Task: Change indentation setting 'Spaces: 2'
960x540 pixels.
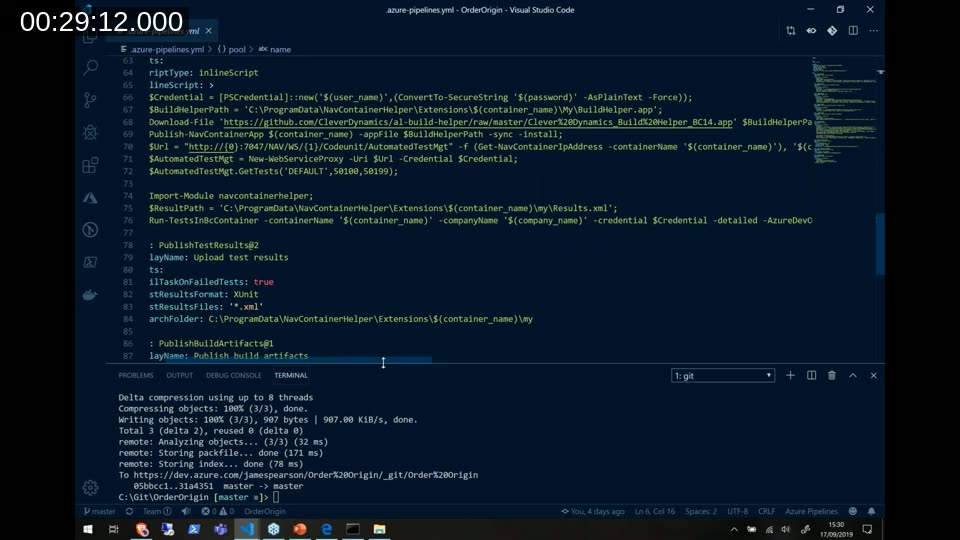Action: pos(701,511)
